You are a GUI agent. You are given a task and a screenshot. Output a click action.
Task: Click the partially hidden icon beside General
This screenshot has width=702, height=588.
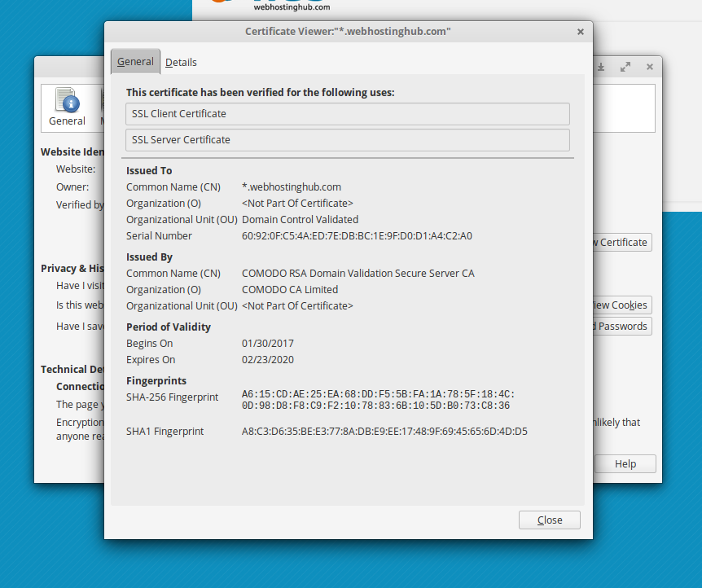[x=103, y=102]
